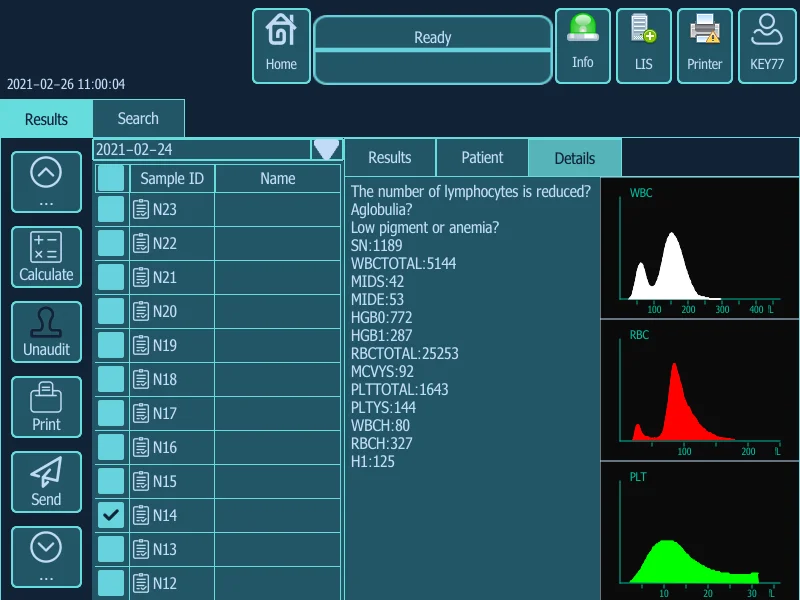Click the HGB0:772 detail line
800x600 pixels.
click(x=381, y=317)
